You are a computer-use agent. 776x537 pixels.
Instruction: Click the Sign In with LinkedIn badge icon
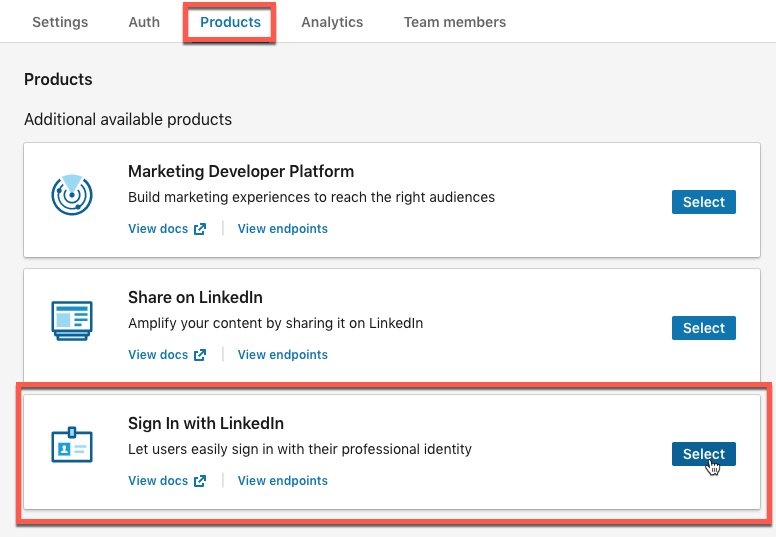(72, 445)
